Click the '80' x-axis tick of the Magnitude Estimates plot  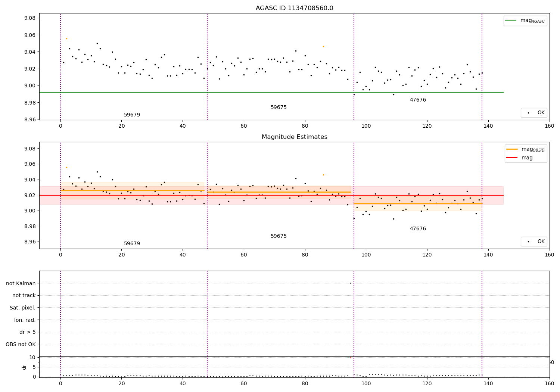click(x=305, y=255)
